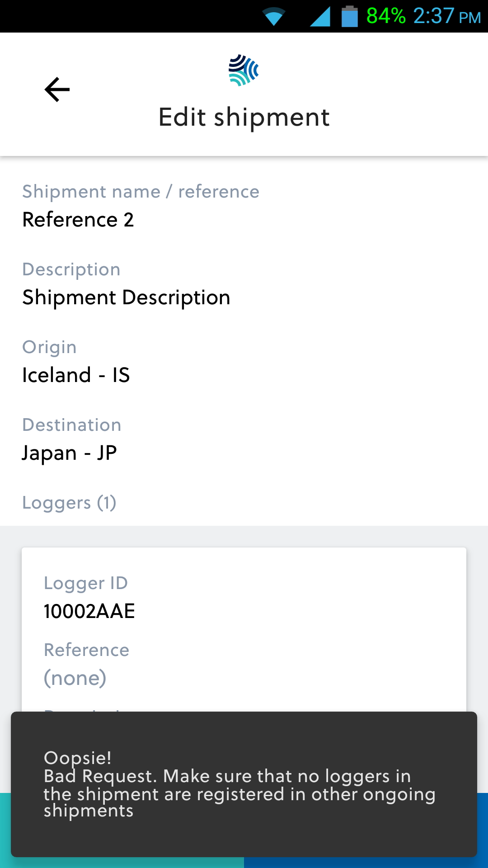Tap the 2:37 PM clock
488x868 pixels.
click(x=446, y=16)
